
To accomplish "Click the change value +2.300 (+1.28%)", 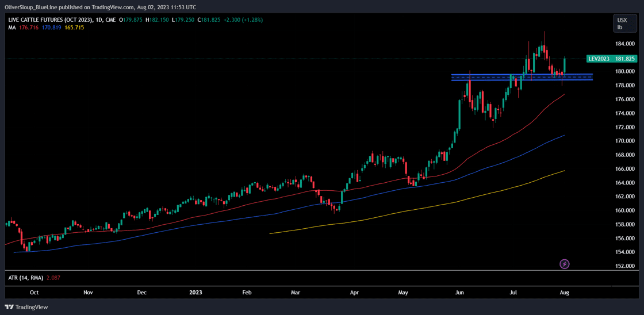I will (244, 20).
